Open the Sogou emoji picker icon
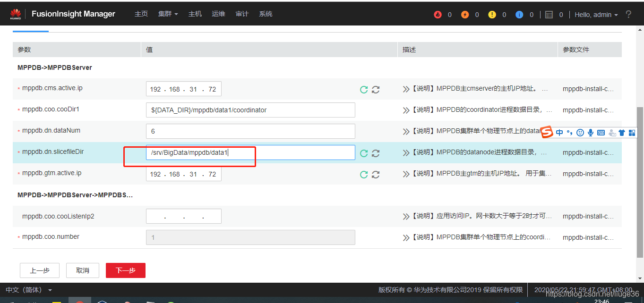Viewport: 644px width, 303px height. 580,133
